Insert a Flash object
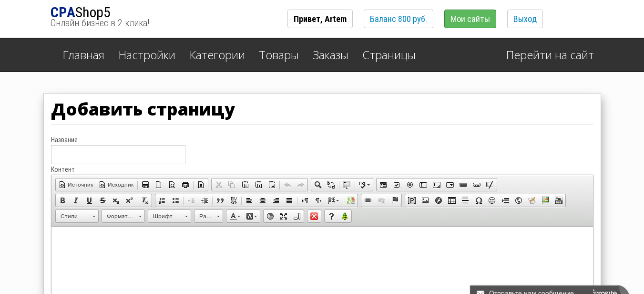This screenshot has height=294, width=644. pos(439,200)
